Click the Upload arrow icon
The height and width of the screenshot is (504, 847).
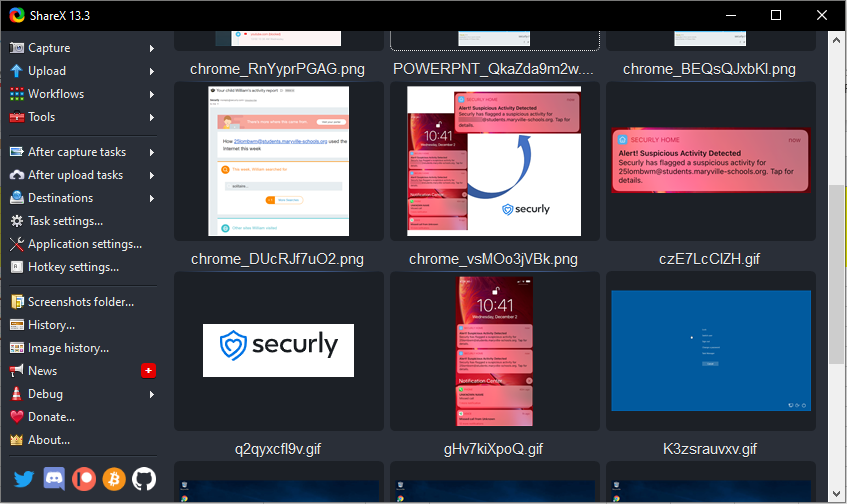[x=17, y=71]
